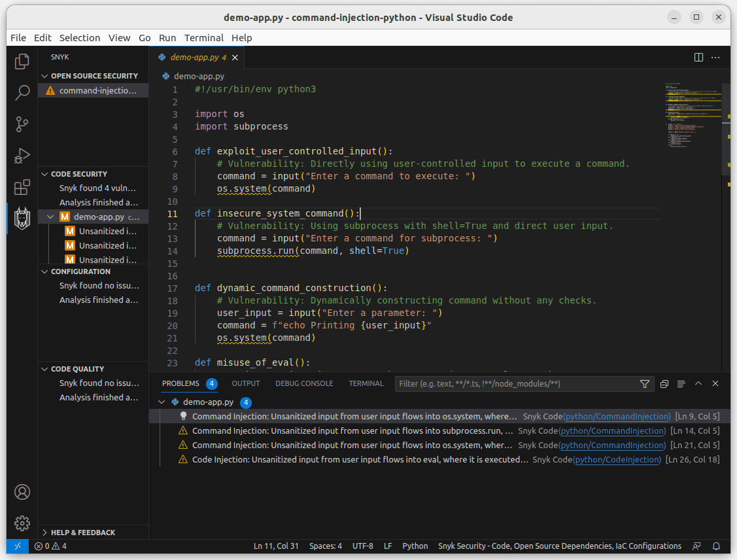Collapse the demo-app.py group in Problems list
Screen dimensions: 737x560
162,402
